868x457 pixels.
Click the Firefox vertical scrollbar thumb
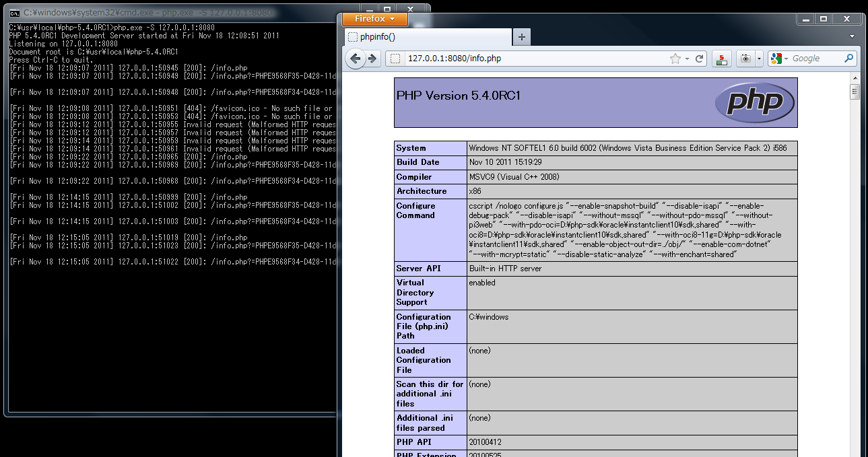(855, 91)
